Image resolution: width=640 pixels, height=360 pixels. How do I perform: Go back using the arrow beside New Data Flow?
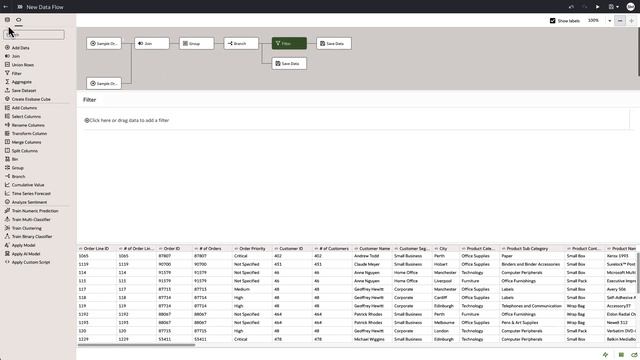6,7
